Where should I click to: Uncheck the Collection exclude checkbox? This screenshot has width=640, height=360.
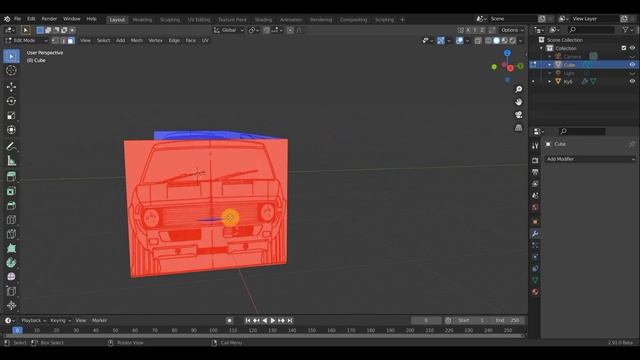point(624,48)
